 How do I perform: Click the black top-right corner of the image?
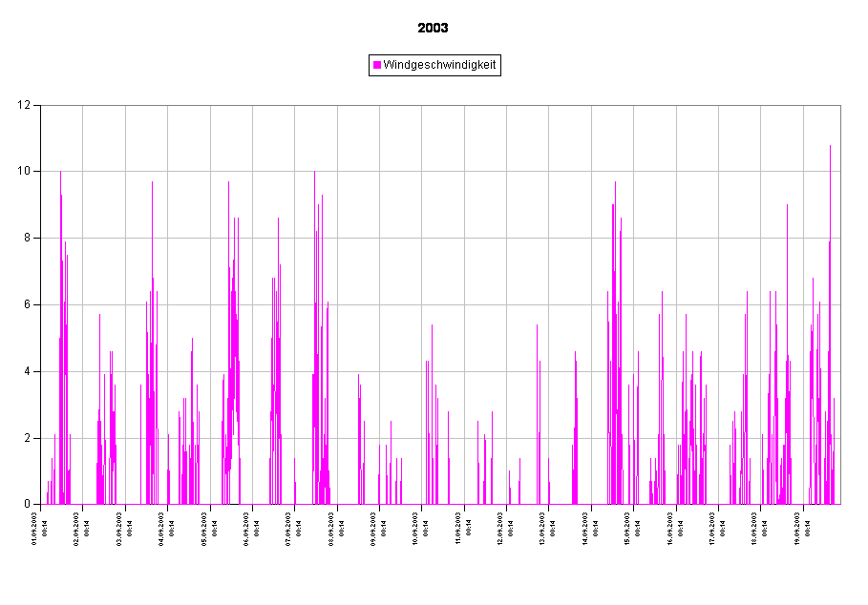(x=862, y=5)
